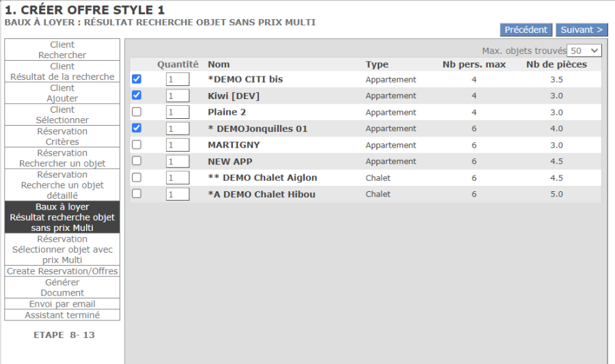Click the Suivant > button

(582, 30)
